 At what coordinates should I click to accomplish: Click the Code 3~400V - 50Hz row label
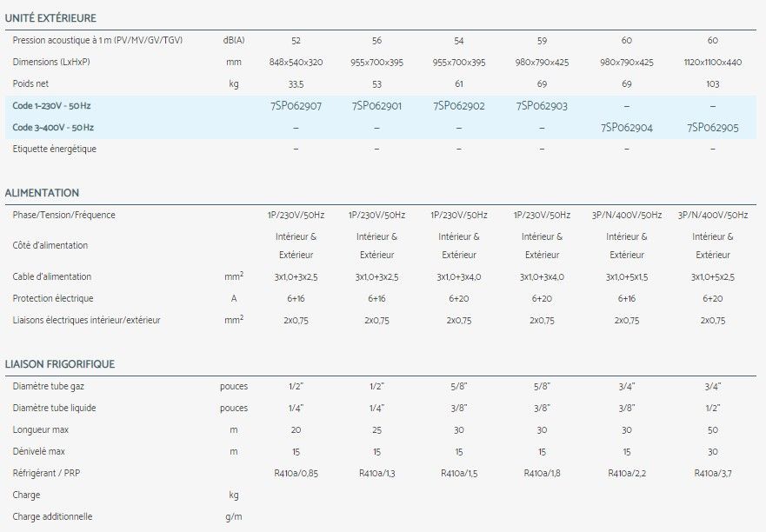[x=54, y=128]
